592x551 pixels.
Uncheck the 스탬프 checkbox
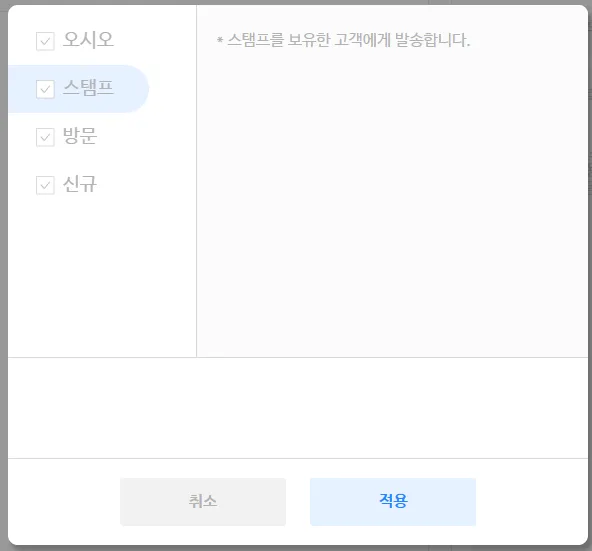(x=45, y=89)
